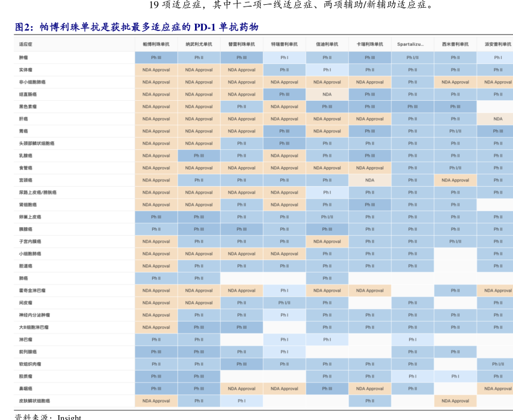
Task: Select the 皮肤鳞状细胞癌 row label
Action: (x=35, y=401)
